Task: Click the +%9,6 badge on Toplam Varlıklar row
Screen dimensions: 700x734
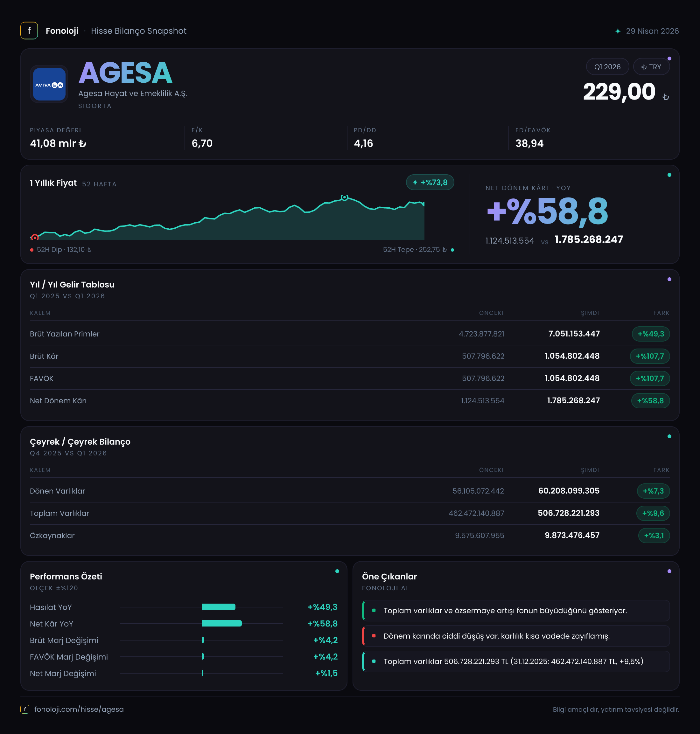Action: click(x=653, y=513)
